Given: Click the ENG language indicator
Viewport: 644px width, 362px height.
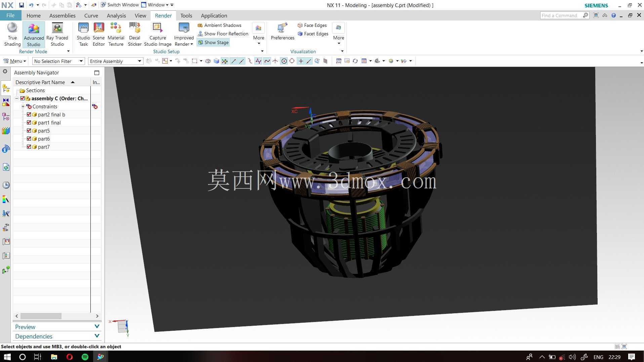Looking at the screenshot, I should pos(598,357).
